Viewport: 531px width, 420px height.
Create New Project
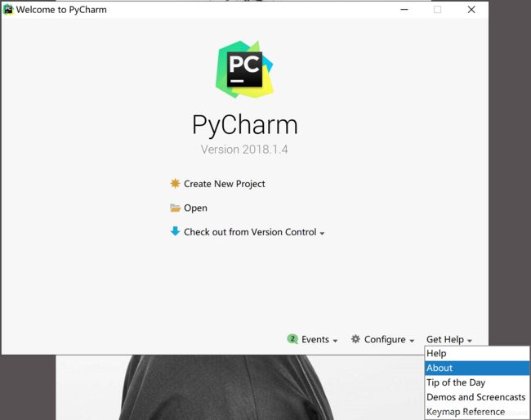click(224, 184)
